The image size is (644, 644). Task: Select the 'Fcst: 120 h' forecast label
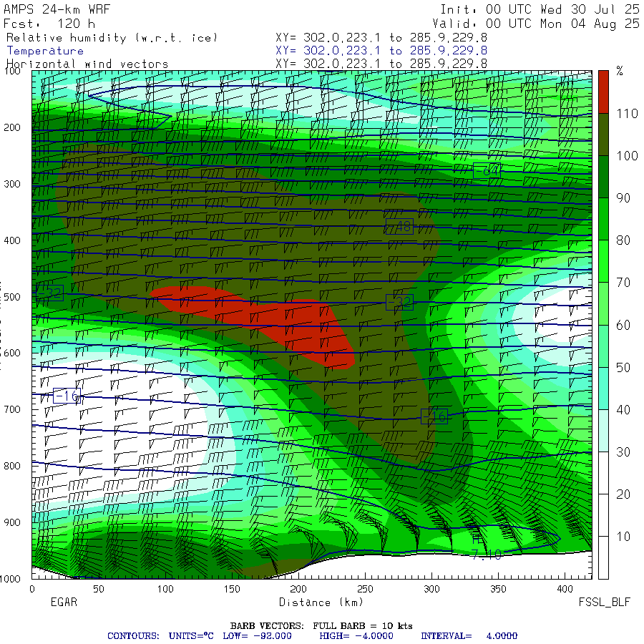pos(49,24)
